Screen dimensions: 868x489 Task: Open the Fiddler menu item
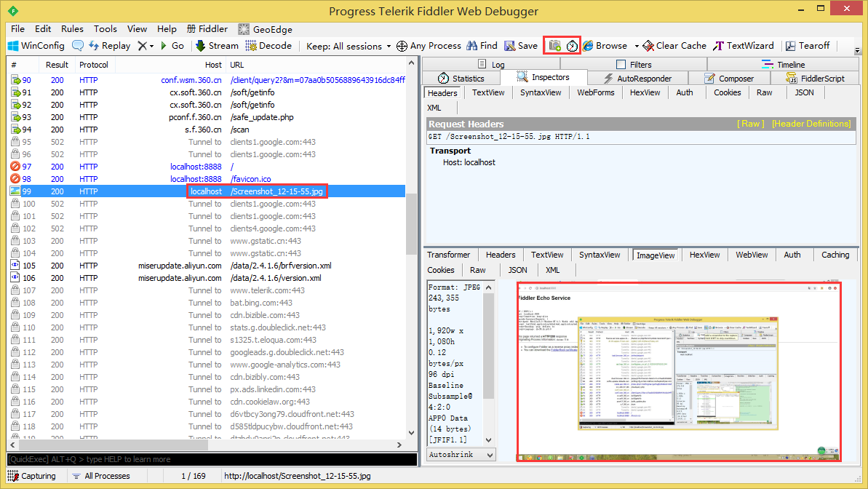coord(207,29)
